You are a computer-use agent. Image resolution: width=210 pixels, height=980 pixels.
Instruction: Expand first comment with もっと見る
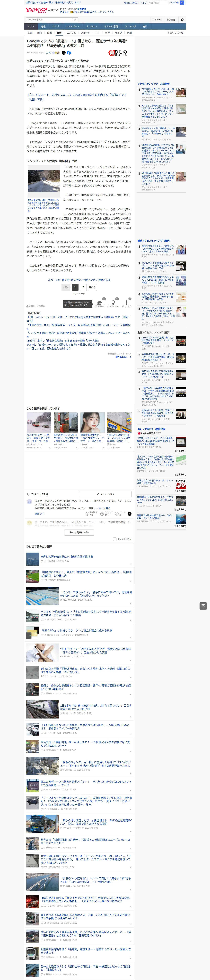coord(105,508)
